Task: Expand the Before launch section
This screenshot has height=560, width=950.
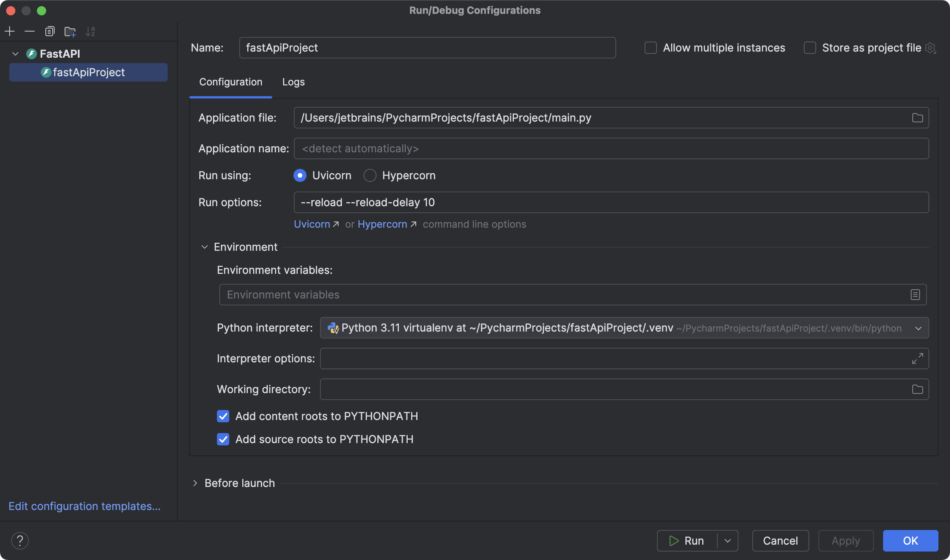Action: (195, 483)
